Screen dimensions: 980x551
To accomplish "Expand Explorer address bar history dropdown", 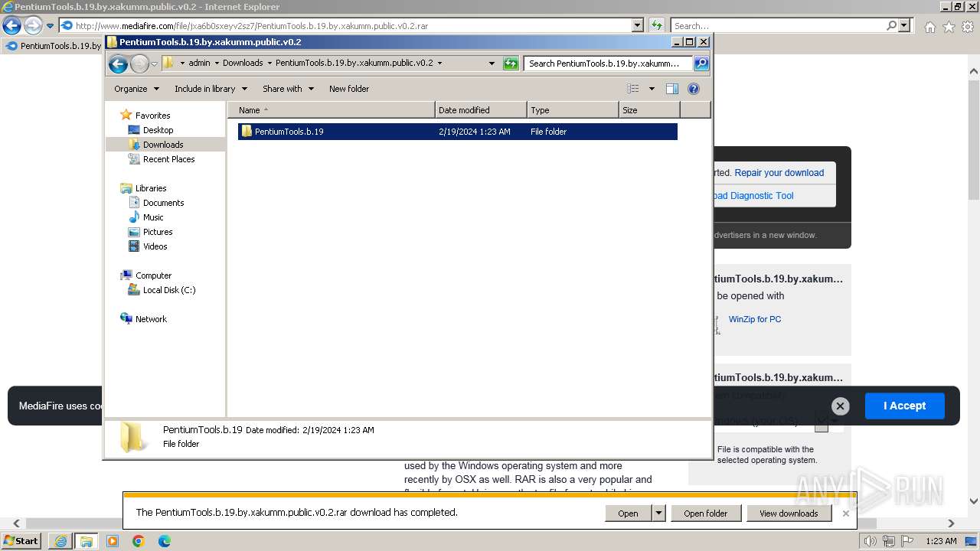I will click(x=492, y=64).
